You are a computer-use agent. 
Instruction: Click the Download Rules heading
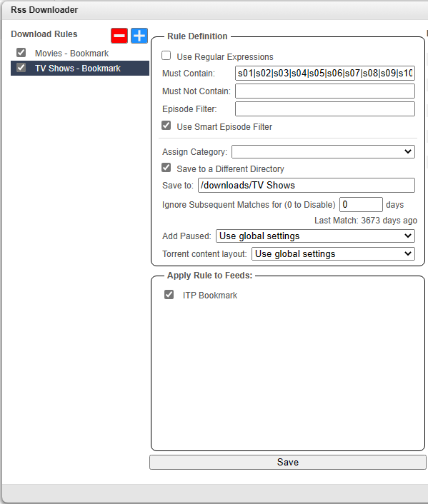[44, 34]
